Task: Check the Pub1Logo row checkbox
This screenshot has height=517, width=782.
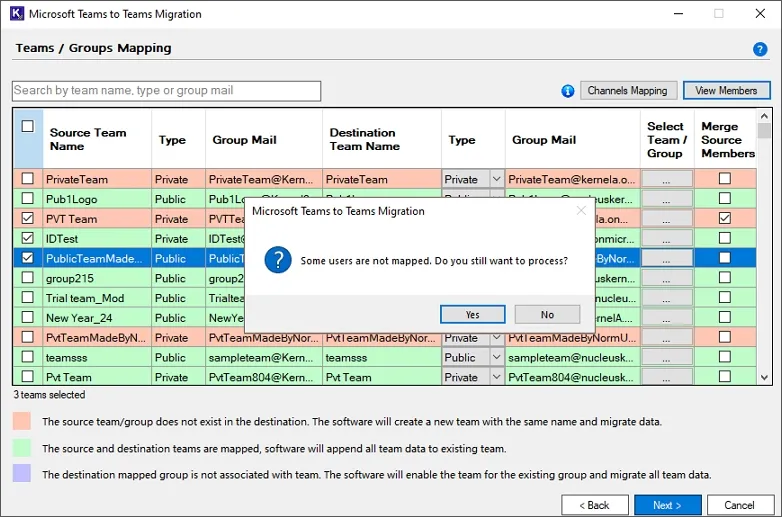Action: [x=28, y=198]
